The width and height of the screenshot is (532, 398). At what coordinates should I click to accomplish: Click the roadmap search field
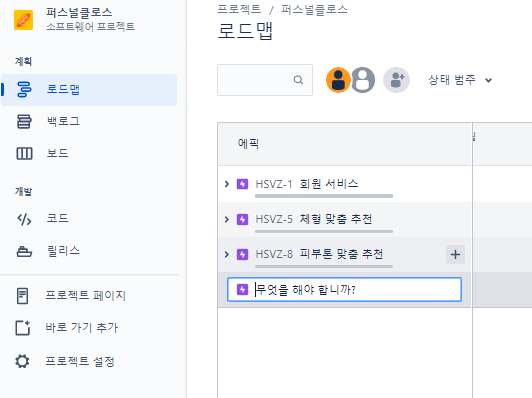(x=265, y=80)
